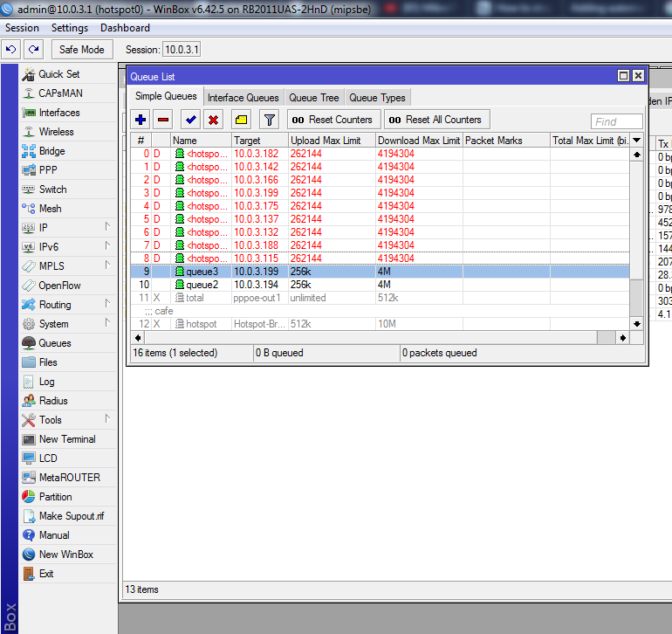Maximize the Queue List window
The image size is (672, 634).
coord(624,76)
